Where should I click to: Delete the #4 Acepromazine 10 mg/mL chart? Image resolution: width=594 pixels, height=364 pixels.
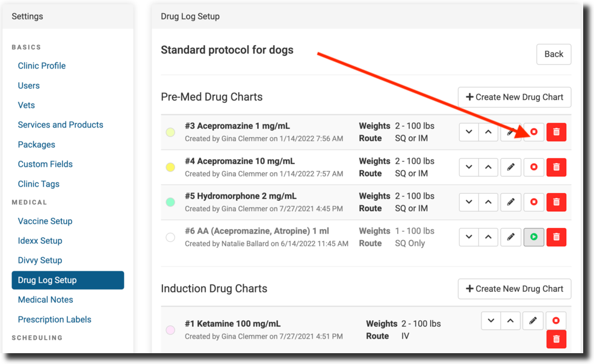click(x=556, y=167)
